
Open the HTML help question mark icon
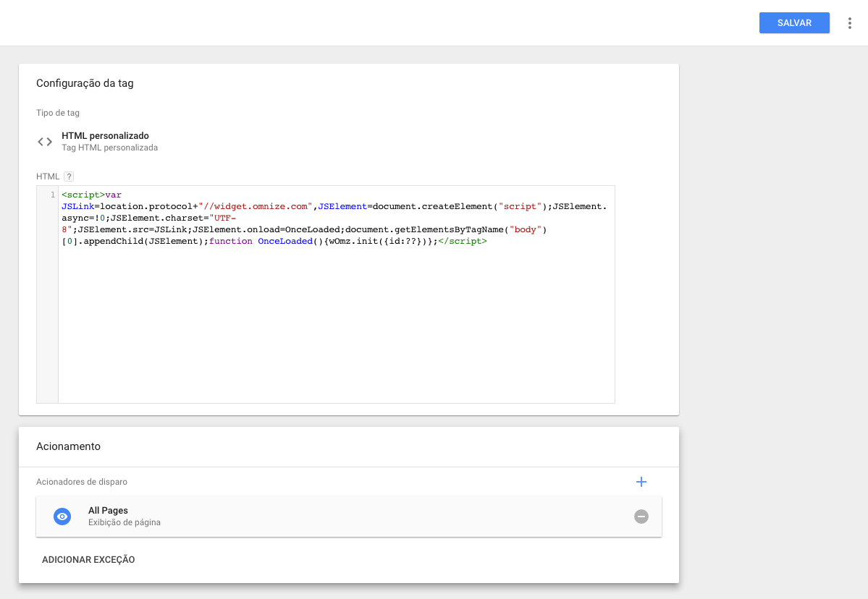[x=69, y=177]
